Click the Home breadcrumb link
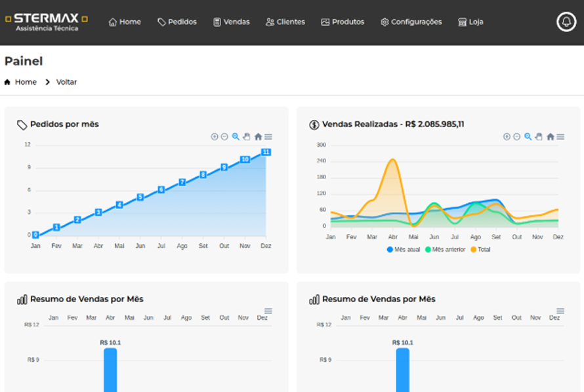The height and width of the screenshot is (392, 584). pos(26,82)
